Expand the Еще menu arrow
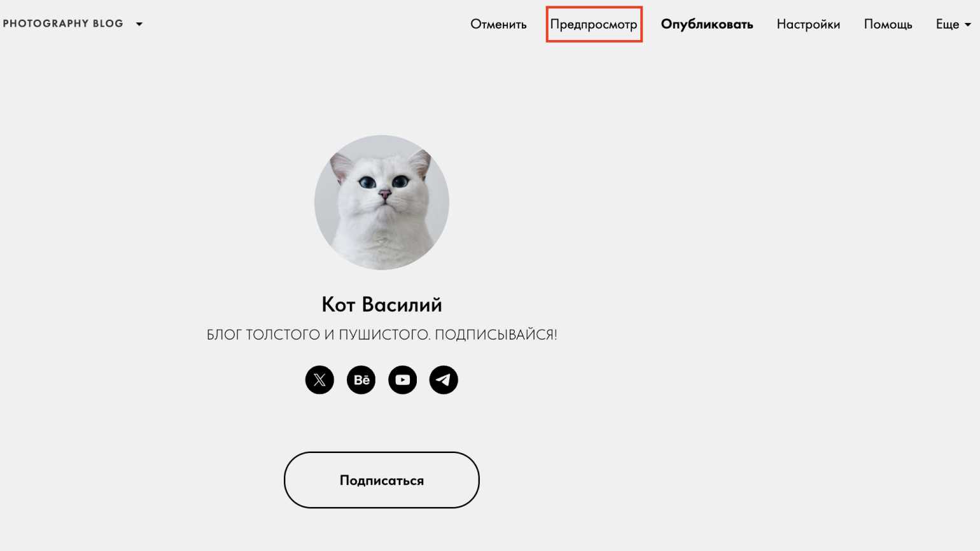Image resolution: width=980 pixels, height=551 pixels. [968, 25]
